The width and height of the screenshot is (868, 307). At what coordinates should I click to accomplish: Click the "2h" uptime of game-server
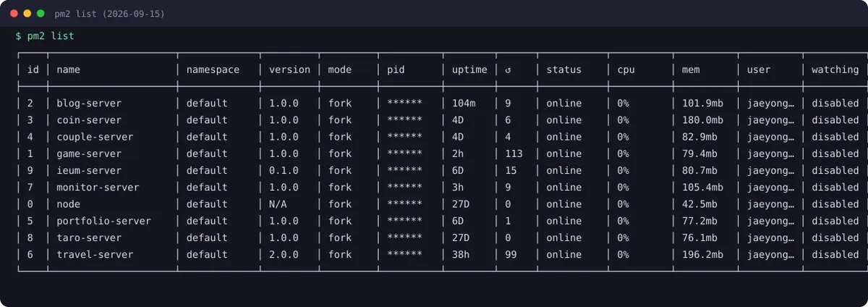458,153
